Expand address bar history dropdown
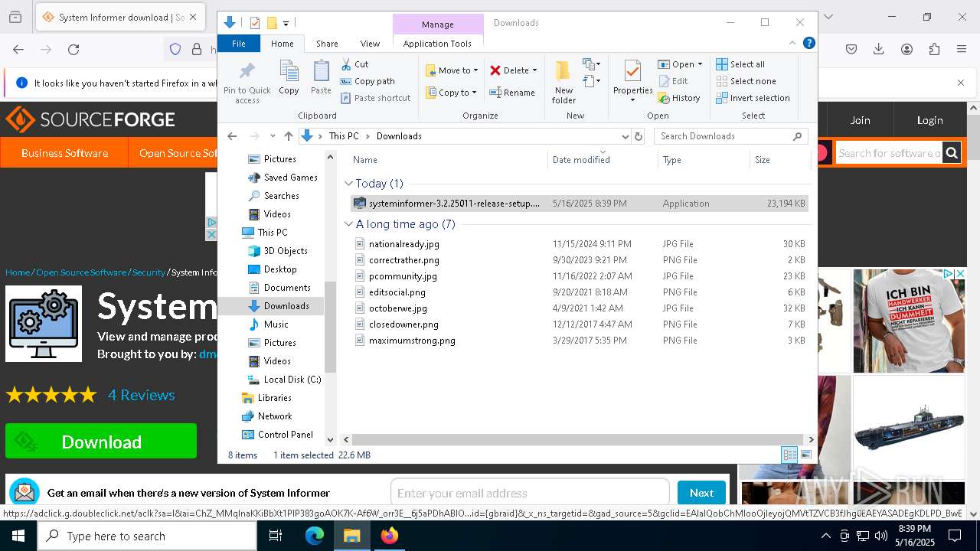 tap(625, 136)
